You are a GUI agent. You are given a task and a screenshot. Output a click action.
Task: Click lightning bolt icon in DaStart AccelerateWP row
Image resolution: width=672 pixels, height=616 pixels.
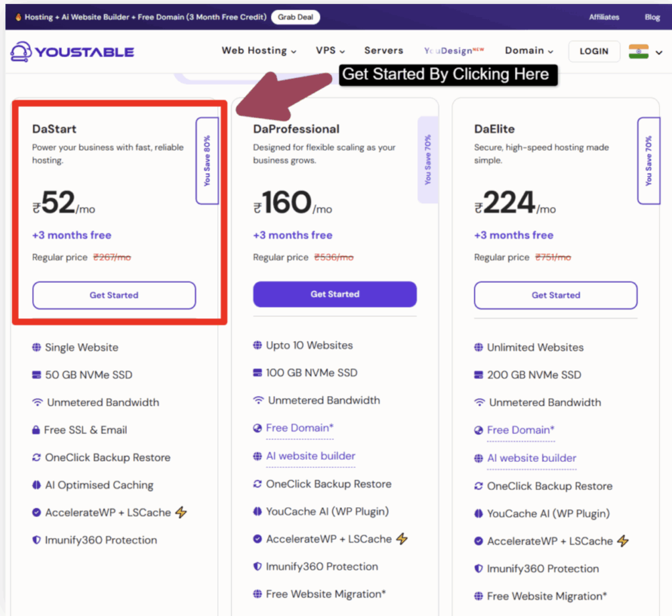(181, 512)
